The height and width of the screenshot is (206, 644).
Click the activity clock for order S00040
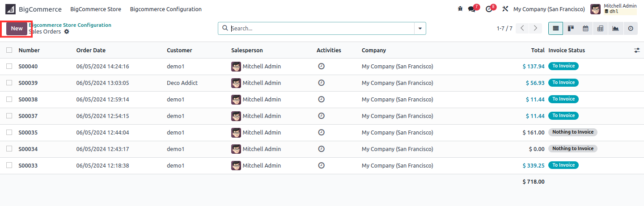coord(321,66)
